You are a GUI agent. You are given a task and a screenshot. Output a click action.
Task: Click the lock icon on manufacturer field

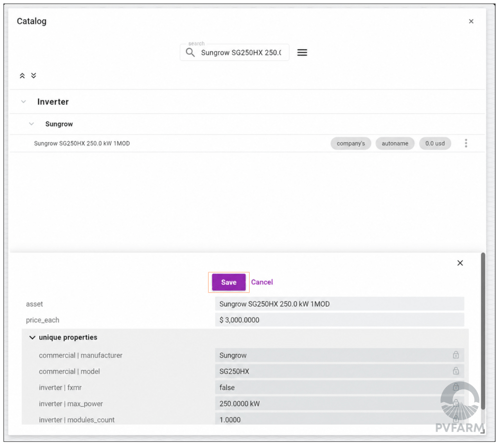tap(456, 355)
